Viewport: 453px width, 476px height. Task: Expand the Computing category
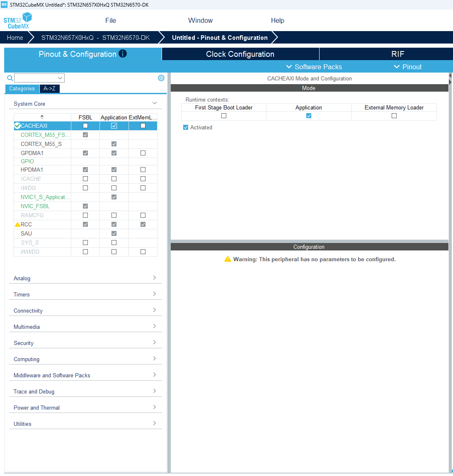(85, 359)
